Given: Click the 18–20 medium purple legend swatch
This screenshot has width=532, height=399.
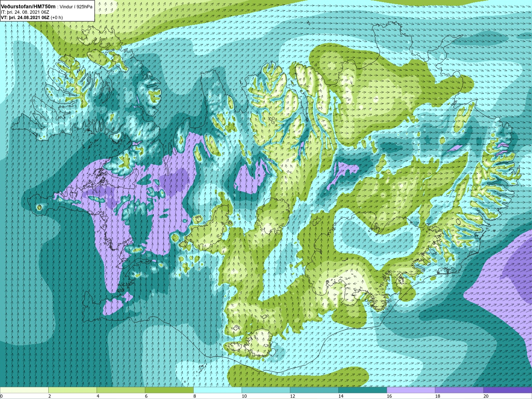Looking at the screenshot, I should [x=459, y=390].
